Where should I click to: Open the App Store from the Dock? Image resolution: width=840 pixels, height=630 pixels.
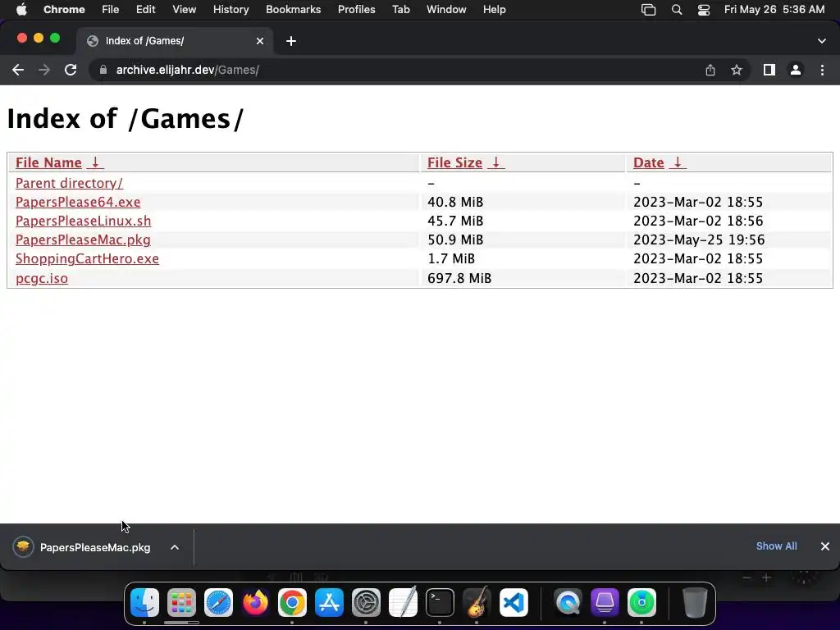click(329, 603)
